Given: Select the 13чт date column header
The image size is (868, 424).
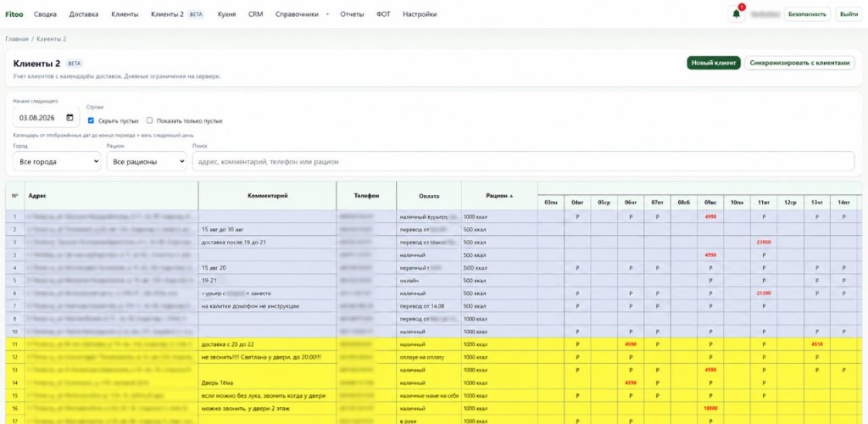Looking at the screenshot, I should click(x=816, y=204).
